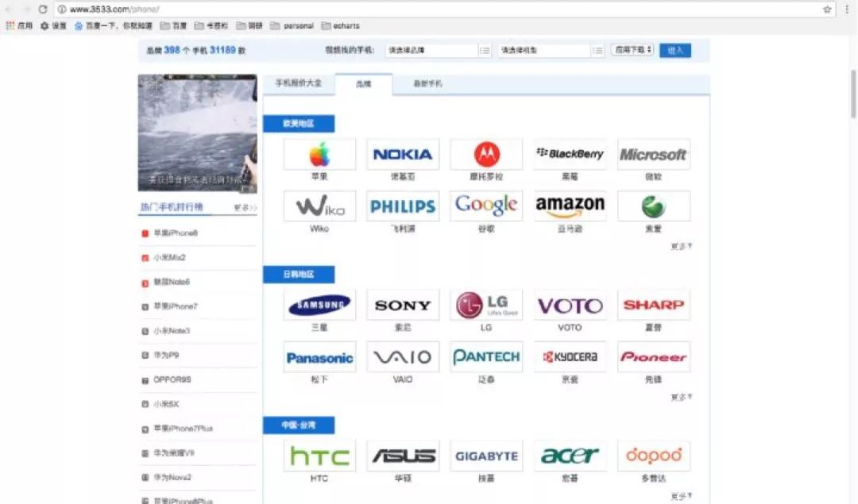Open the brand selection dropdown field
Screen dimensions: 858x504
pyautogui.click(x=431, y=50)
